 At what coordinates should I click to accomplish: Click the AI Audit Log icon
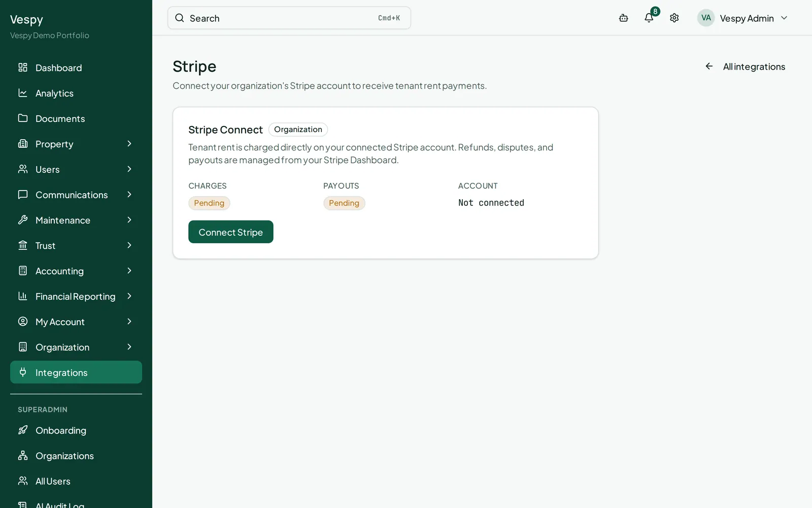click(x=23, y=505)
